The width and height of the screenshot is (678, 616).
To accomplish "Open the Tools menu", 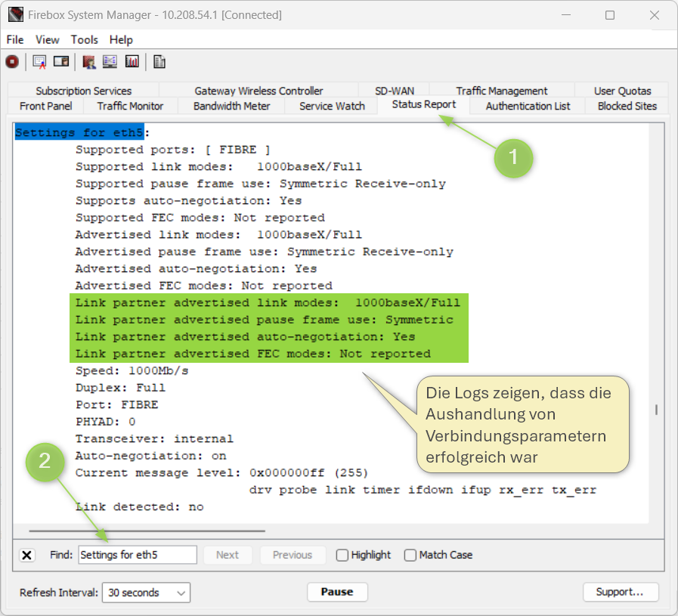I will (x=85, y=39).
